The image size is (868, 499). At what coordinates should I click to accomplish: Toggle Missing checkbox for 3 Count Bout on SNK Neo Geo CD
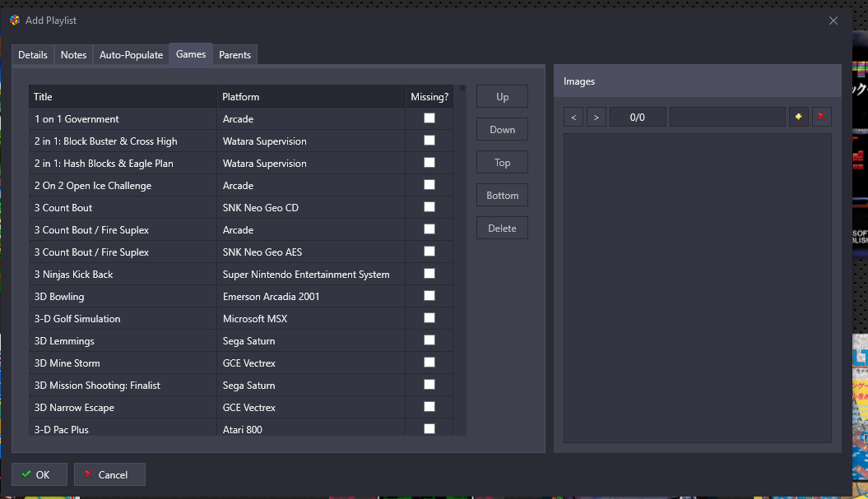(429, 207)
